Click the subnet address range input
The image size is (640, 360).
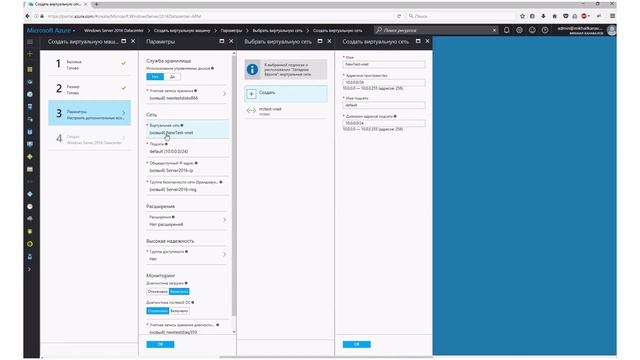point(384,123)
